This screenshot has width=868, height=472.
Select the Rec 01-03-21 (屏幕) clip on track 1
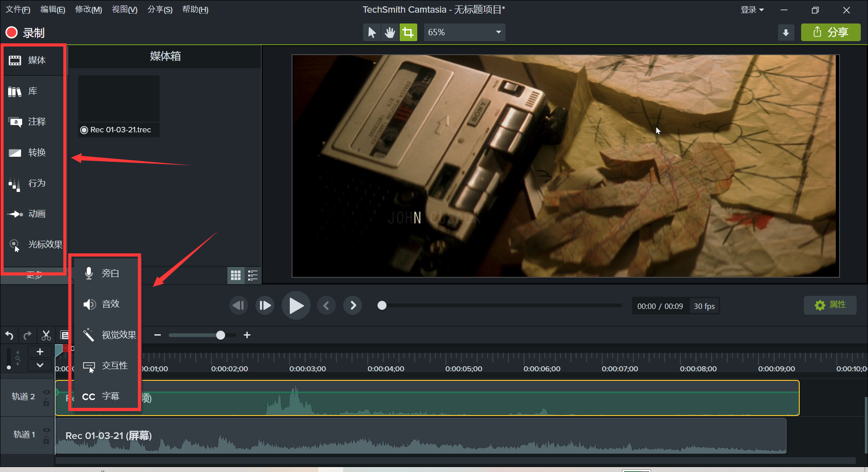tap(420, 436)
